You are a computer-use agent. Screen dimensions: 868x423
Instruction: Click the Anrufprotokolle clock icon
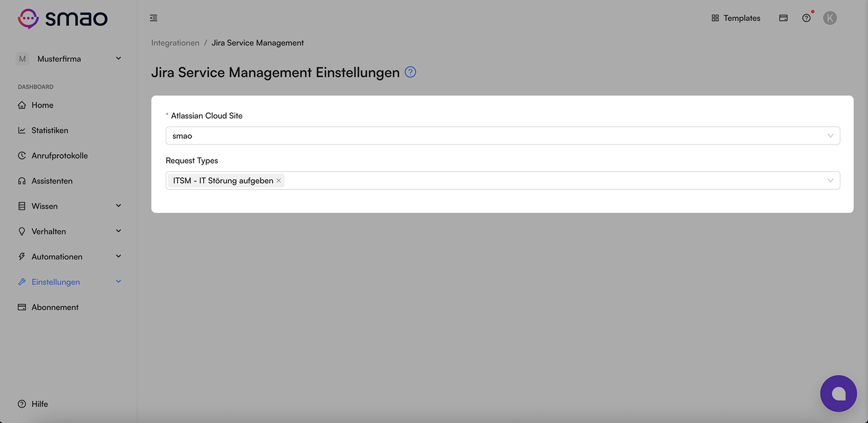[x=22, y=156]
